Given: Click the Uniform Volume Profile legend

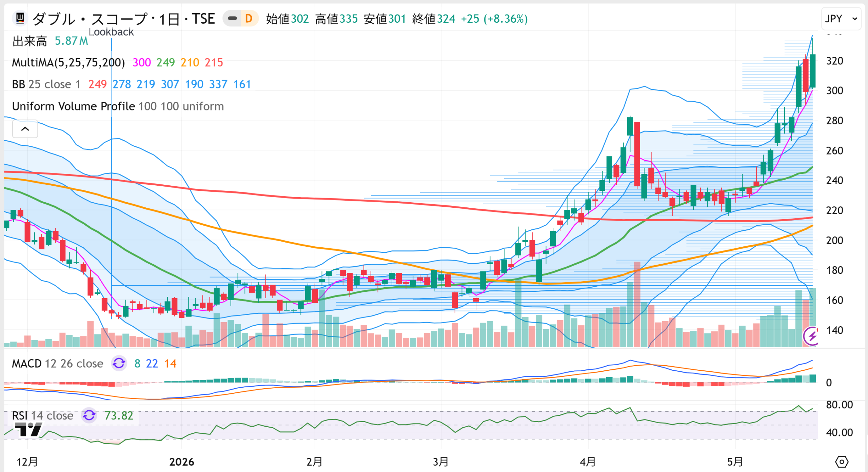Looking at the screenshot, I should tap(118, 106).
